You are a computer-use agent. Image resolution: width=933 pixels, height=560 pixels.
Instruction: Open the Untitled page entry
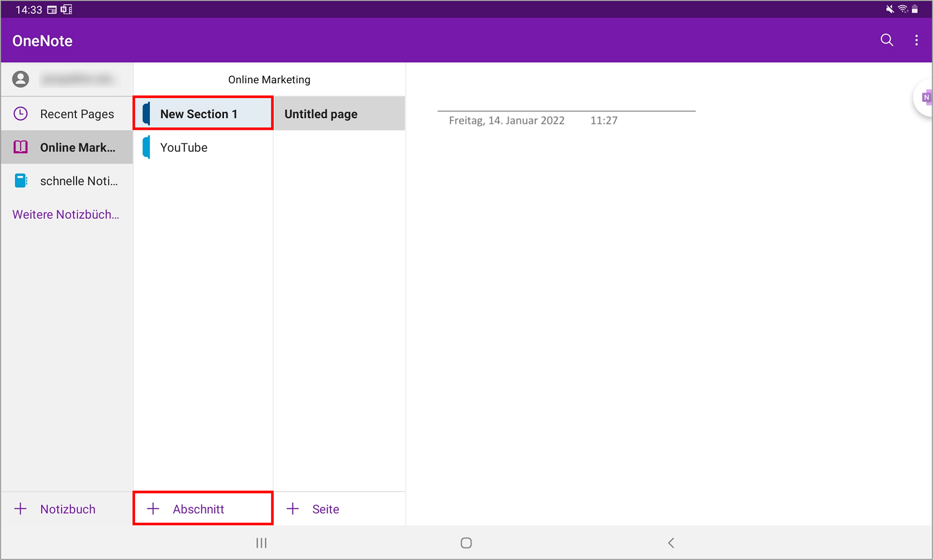(x=340, y=114)
